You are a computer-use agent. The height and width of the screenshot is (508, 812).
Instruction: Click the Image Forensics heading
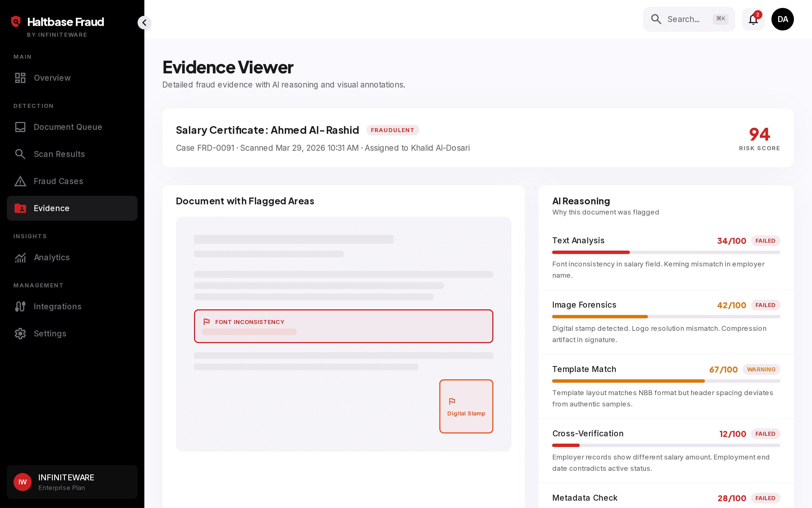[584, 305]
